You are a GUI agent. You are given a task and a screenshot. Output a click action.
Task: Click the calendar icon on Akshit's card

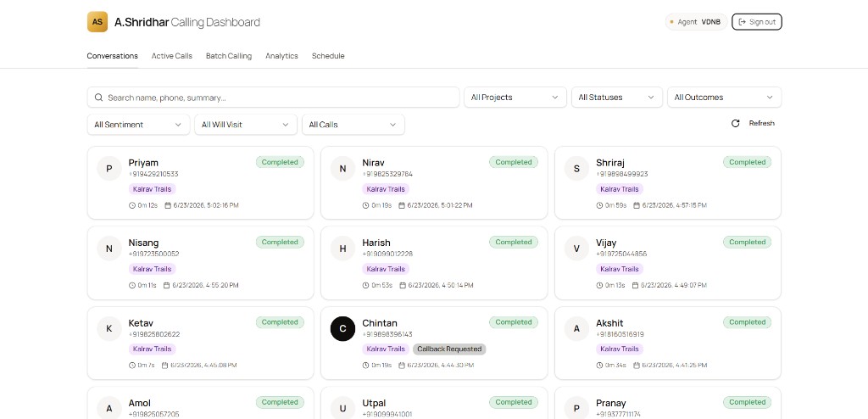637,366
